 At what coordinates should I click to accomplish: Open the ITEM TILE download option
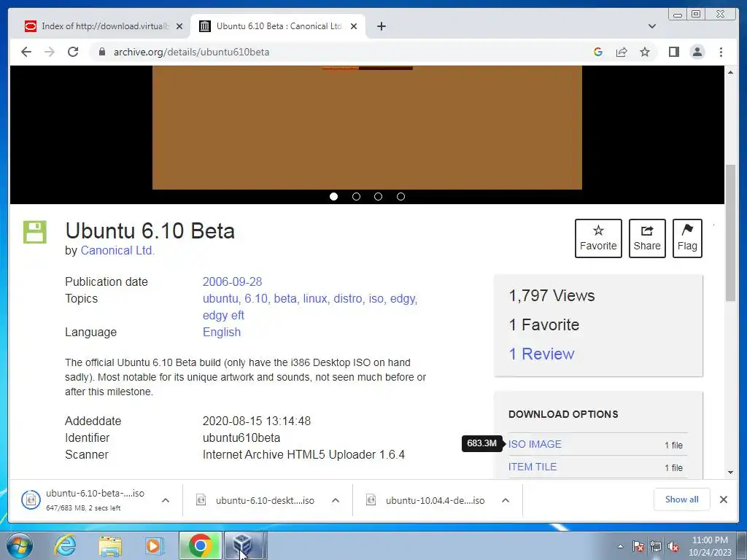pos(532,467)
